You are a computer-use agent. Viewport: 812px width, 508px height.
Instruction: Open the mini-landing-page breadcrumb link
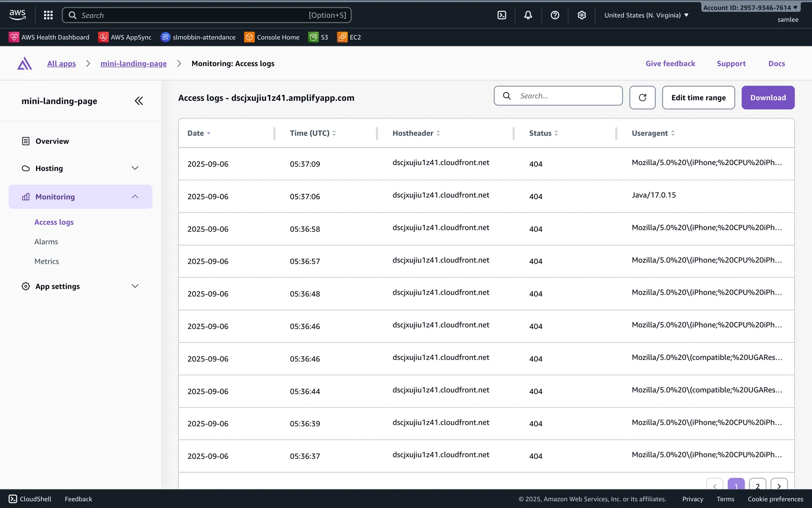[x=133, y=63]
